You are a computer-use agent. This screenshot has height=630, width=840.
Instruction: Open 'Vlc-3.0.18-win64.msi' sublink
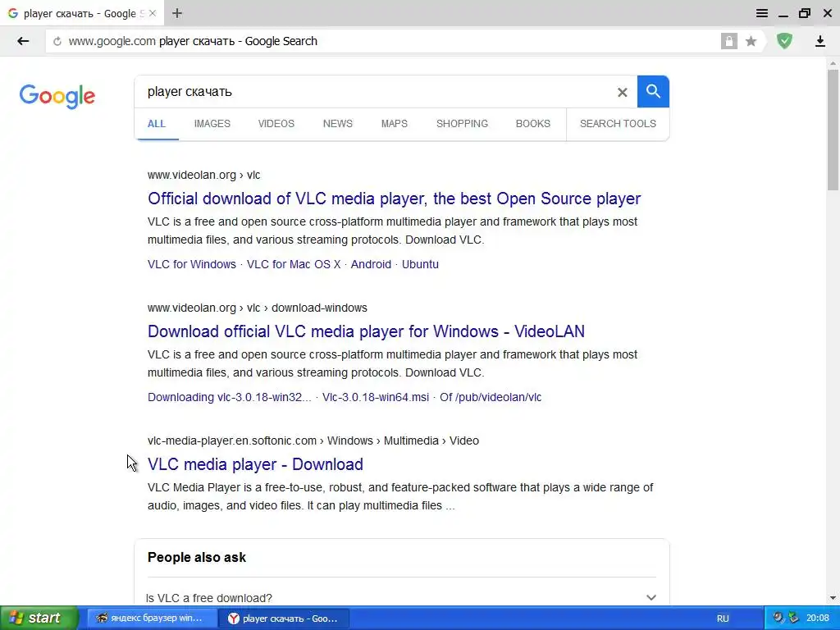376,397
